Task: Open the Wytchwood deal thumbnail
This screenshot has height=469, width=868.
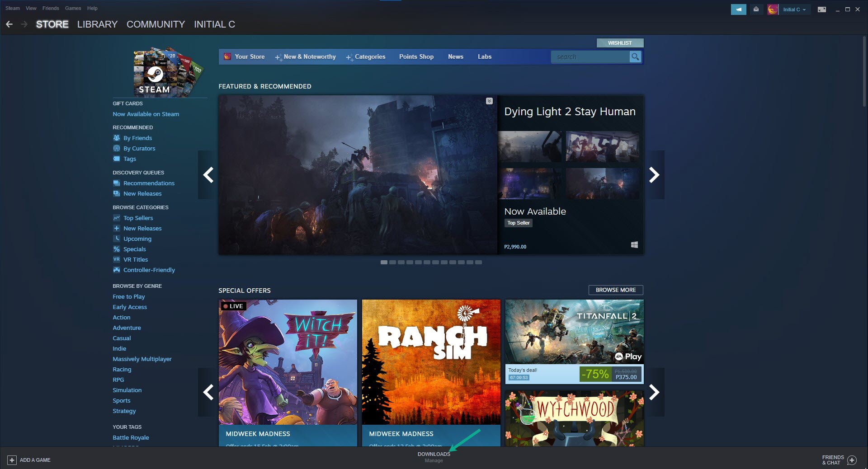Action: click(574, 419)
